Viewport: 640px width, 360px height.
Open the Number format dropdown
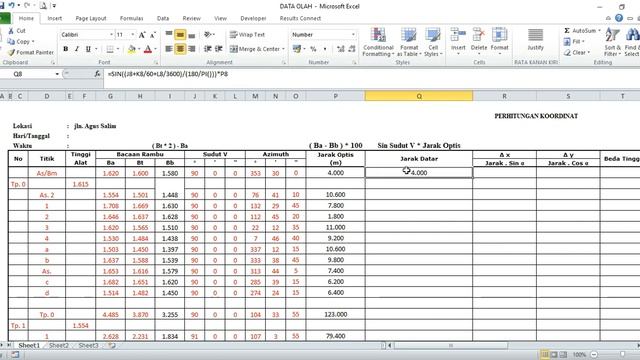(353, 35)
